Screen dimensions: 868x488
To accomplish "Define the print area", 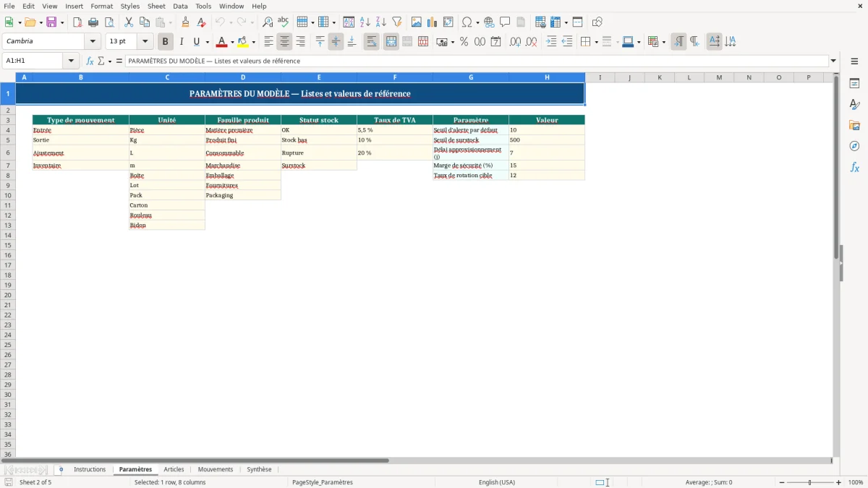I will tap(540, 22).
